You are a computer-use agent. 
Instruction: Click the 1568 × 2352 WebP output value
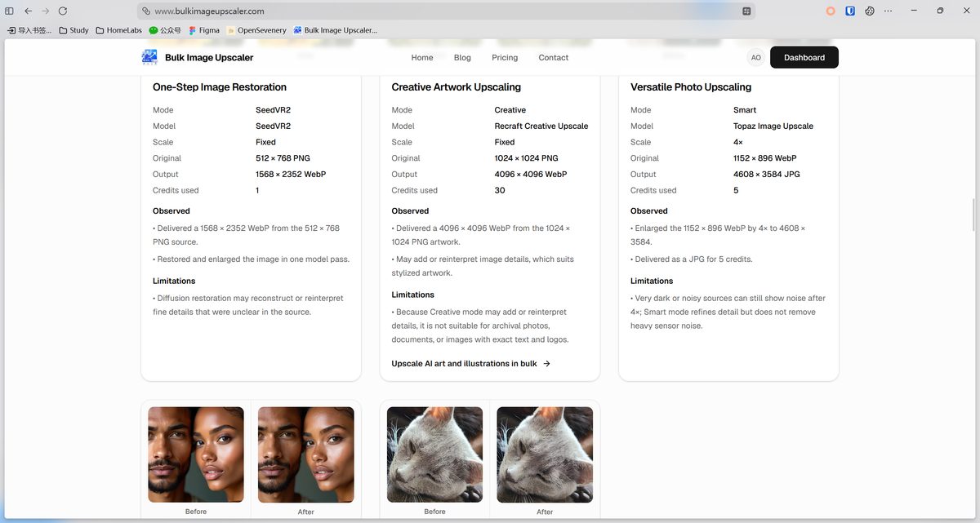point(291,175)
